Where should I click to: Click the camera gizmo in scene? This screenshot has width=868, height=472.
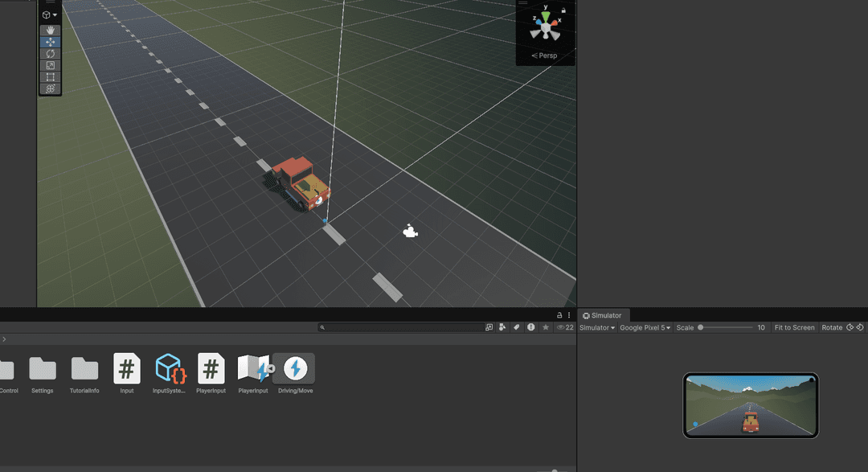[410, 232]
